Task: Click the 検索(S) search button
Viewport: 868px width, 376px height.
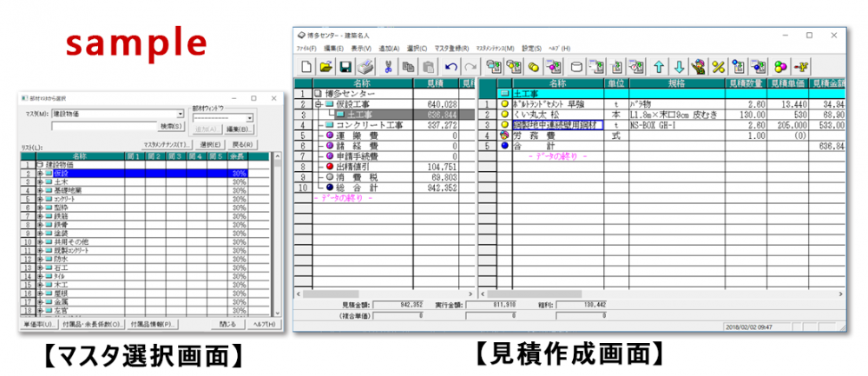Action: (170, 126)
